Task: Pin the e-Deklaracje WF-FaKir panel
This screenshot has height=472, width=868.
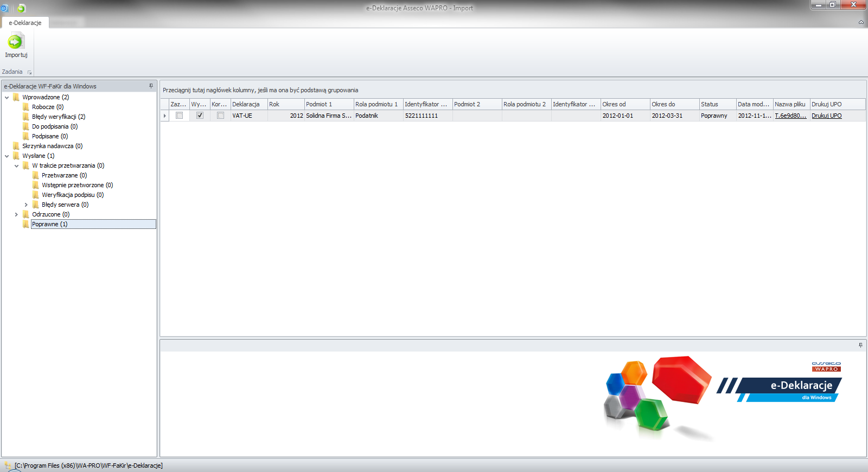Action: point(151,86)
